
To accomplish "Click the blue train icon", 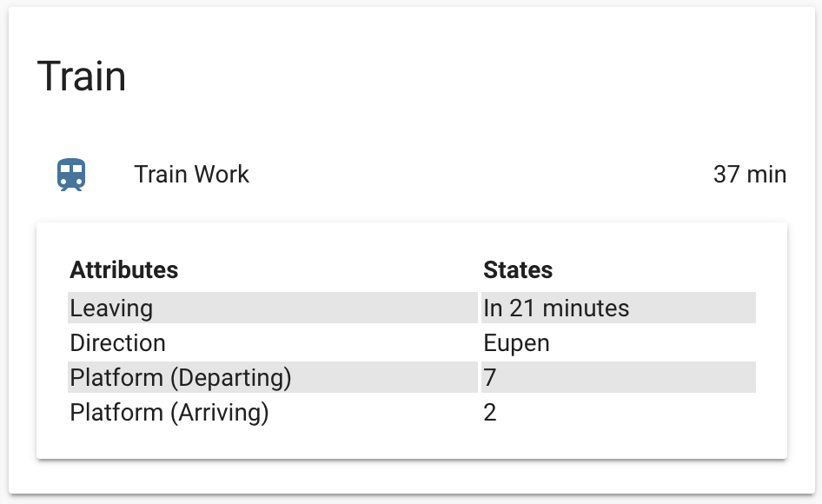I will (71, 175).
